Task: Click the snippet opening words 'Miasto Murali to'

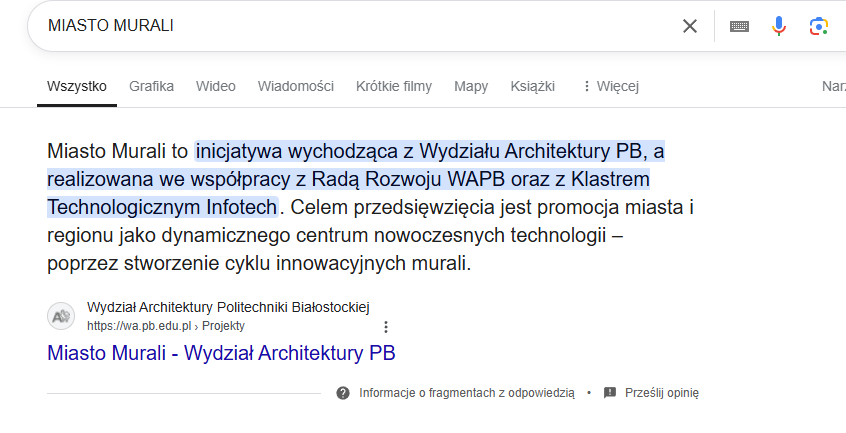Action: 118,151
